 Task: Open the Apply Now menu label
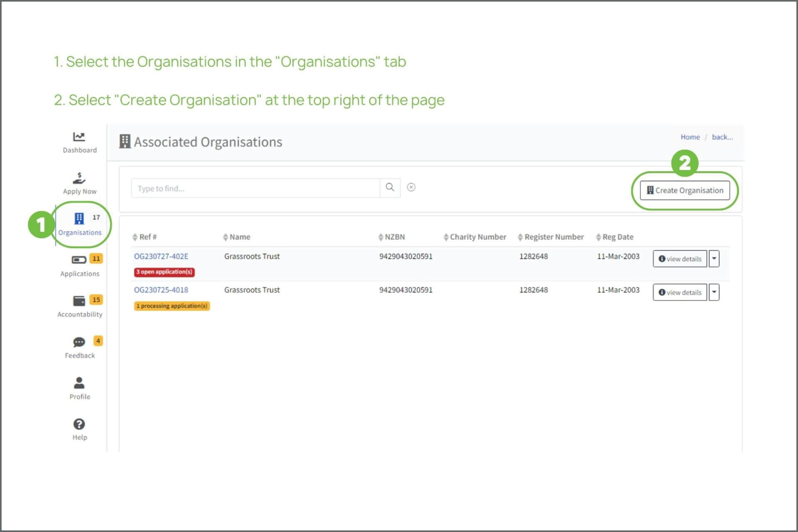[x=80, y=191]
